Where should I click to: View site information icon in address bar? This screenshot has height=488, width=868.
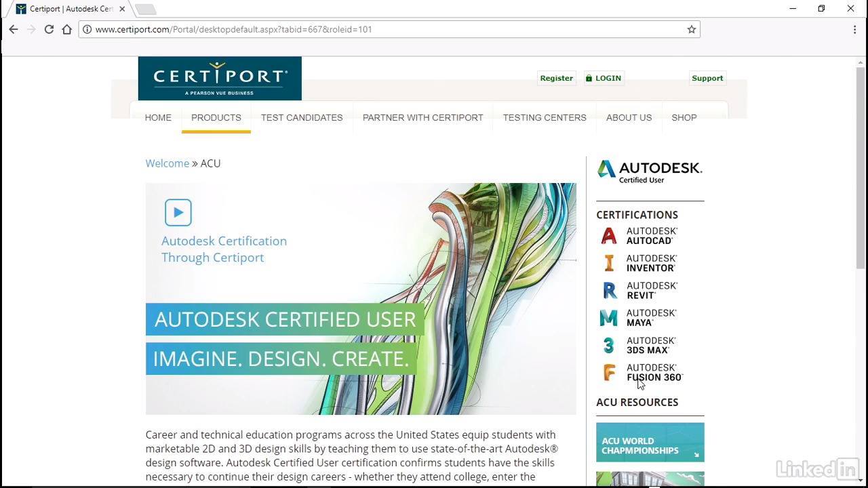pyautogui.click(x=87, y=29)
